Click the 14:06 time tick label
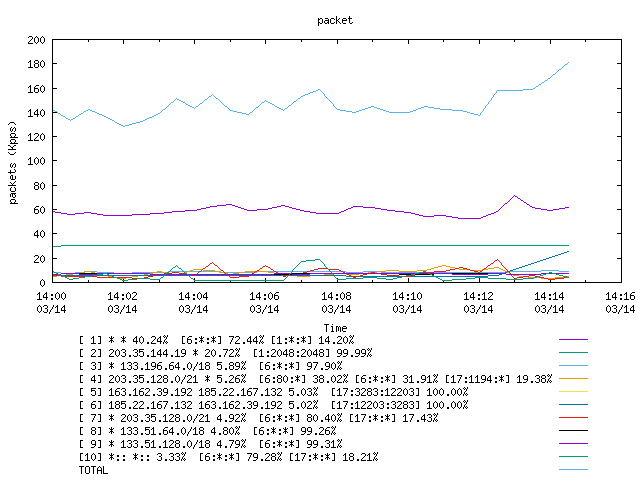Screen dimensions: 640x480 coord(264,302)
